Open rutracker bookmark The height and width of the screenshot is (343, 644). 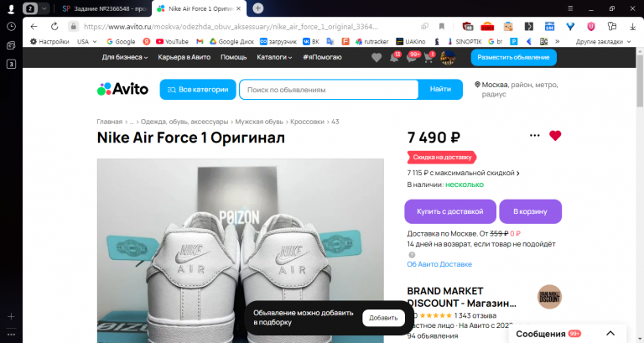(x=372, y=41)
